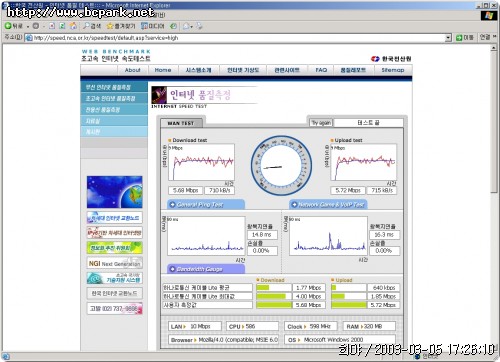Viewport: 500px width, 362px height.
Task: Expand the address bar dropdown arrow
Action: [x=448, y=38]
